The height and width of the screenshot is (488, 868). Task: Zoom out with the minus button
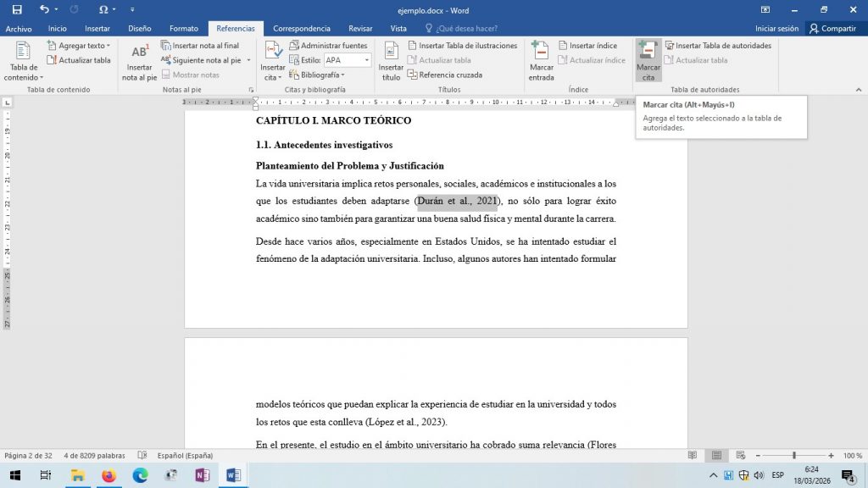[758, 455]
